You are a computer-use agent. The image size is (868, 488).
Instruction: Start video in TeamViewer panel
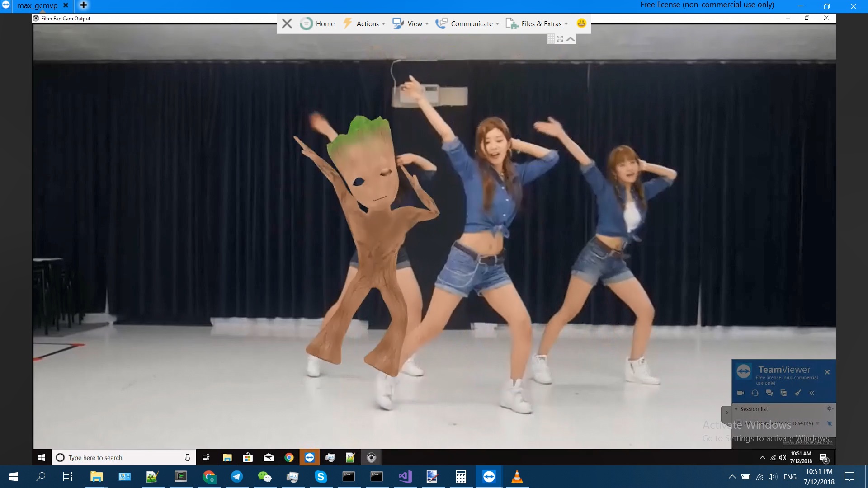tap(741, 393)
